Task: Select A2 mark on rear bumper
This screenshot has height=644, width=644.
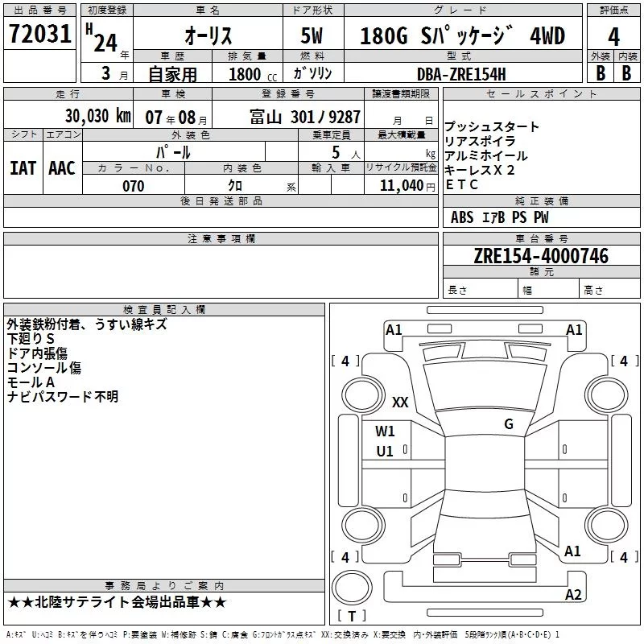Action: [573, 595]
